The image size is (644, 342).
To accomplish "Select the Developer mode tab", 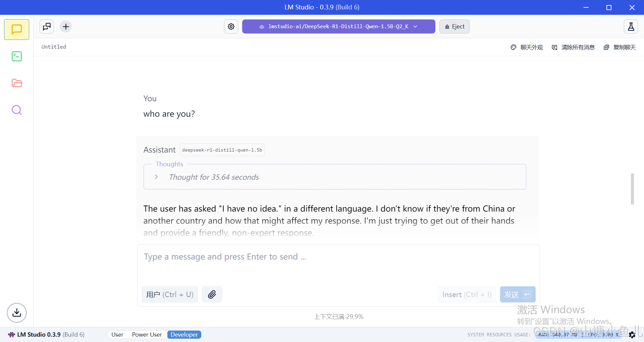I will pyautogui.click(x=184, y=335).
